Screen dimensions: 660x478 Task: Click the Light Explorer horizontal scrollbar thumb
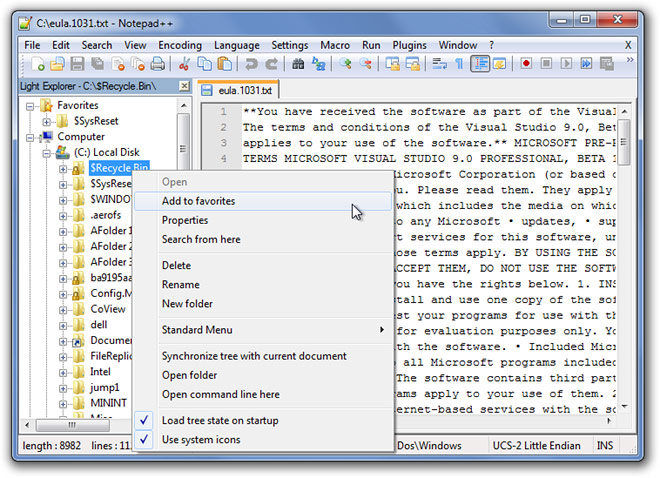pyautogui.click(x=72, y=425)
